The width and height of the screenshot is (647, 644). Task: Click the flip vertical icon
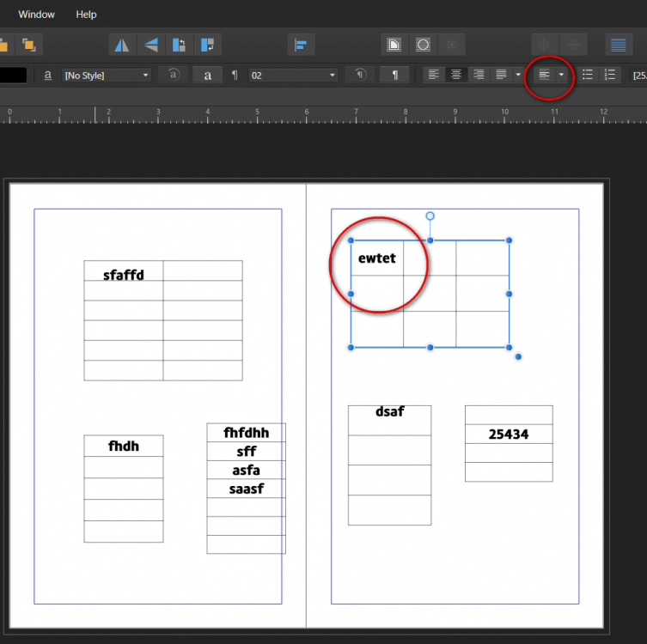tap(150, 45)
